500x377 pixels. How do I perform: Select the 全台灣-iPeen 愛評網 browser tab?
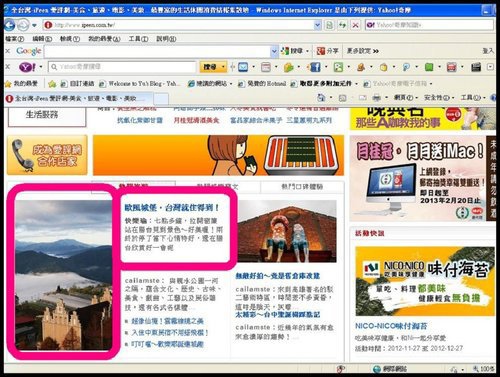(79, 98)
